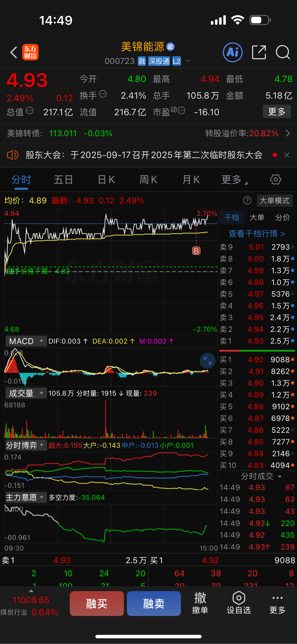Tap the back arrow icon

click(x=14, y=52)
